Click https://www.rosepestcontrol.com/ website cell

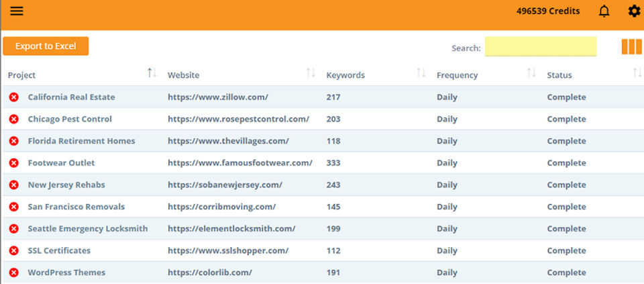[239, 120]
